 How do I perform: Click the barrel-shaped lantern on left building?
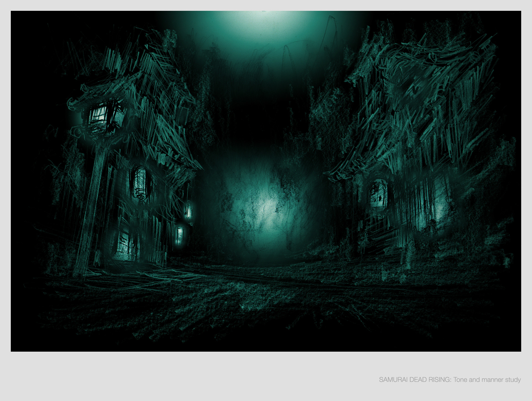[x=140, y=183]
